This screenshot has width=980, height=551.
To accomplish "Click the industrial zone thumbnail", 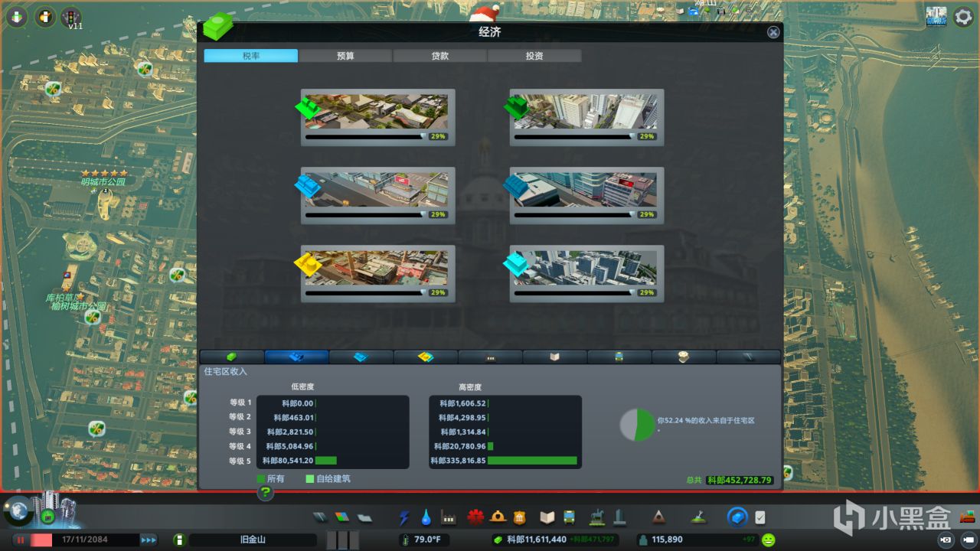I will (x=377, y=268).
